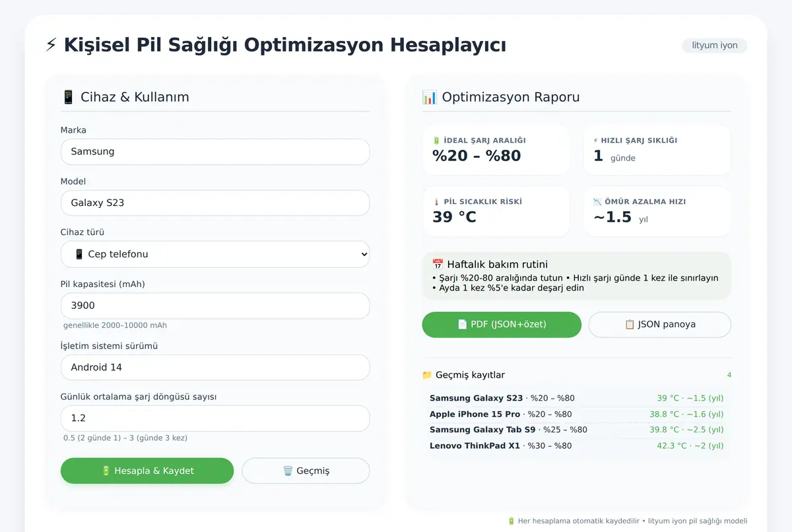
Task: Click the Ömür Azalma Hızı card
Action: click(x=657, y=211)
